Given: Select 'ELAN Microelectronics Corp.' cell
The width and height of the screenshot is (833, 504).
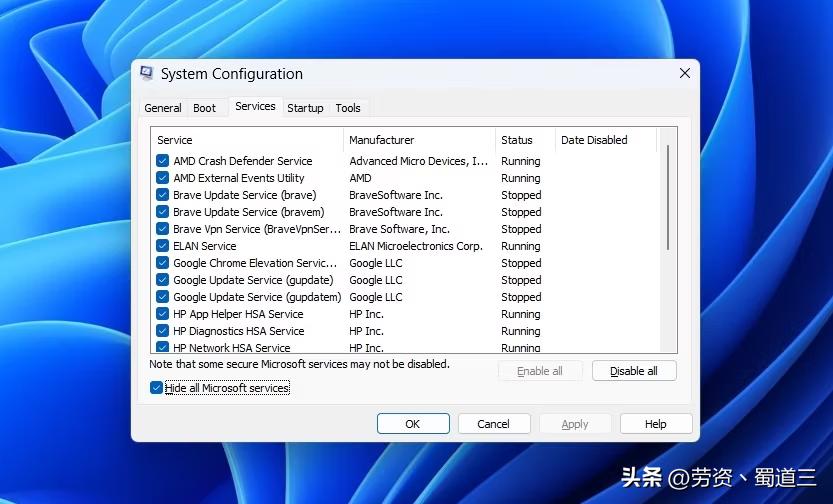Looking at the screenshot, I should tap(416, 245).
